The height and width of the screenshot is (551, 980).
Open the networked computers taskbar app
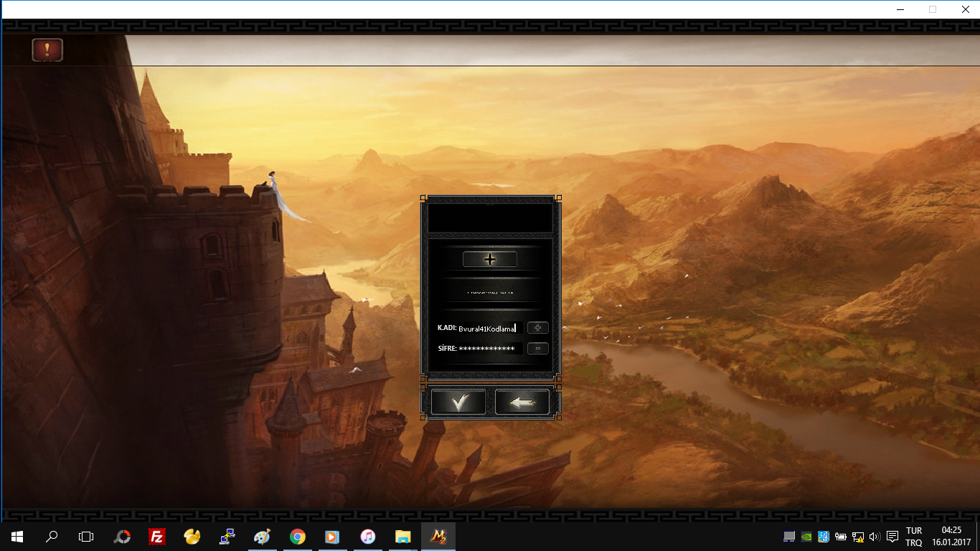tap(227, 537)
